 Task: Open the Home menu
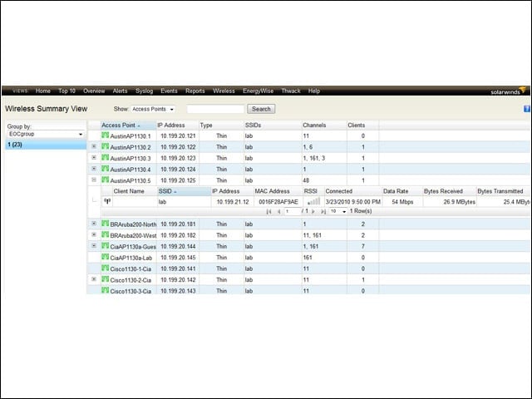pos(42,91)
